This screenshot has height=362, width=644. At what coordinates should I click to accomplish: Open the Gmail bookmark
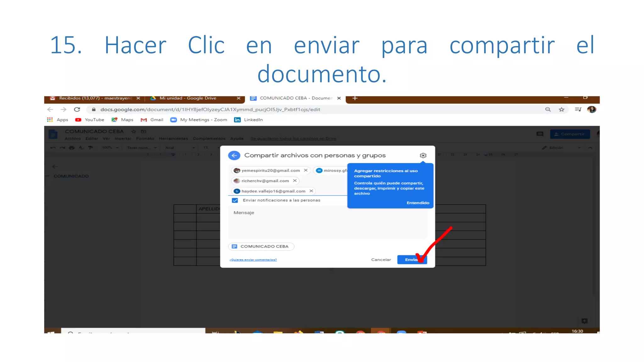point(152,120)
